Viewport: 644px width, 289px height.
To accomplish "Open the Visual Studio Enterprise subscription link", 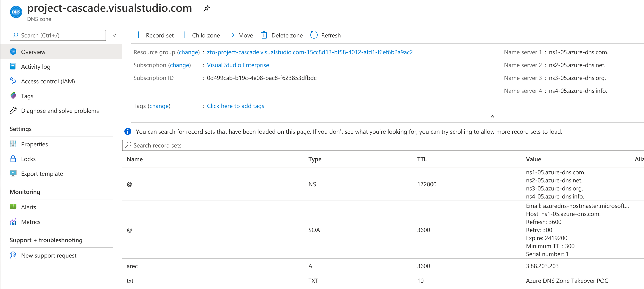I will pyautogui.click(x=238, y=65).
